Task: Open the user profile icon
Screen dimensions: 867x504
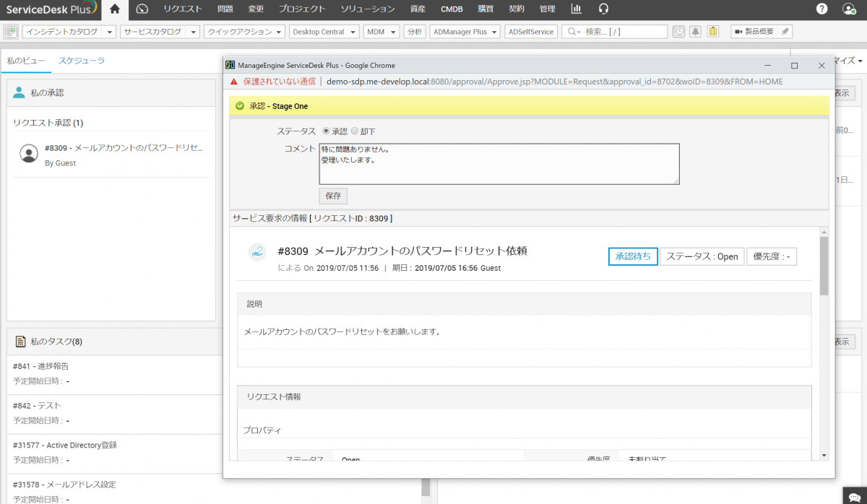Action: pos(849,9)
